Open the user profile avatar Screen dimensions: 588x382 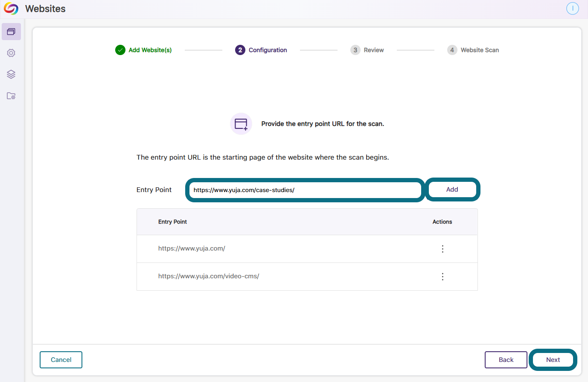(x=572, y=9)
